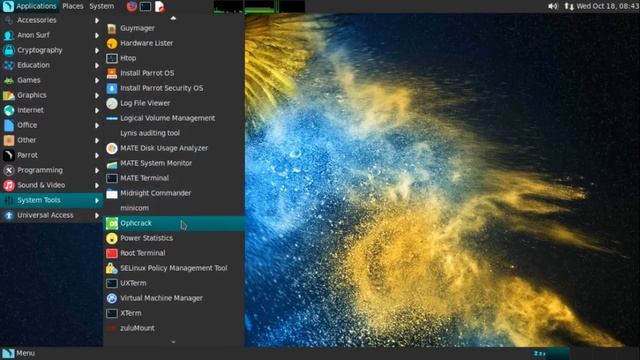The image size is (640, 360).
Task: Launch Lynis auditing tool
Action: pos(174,133)
